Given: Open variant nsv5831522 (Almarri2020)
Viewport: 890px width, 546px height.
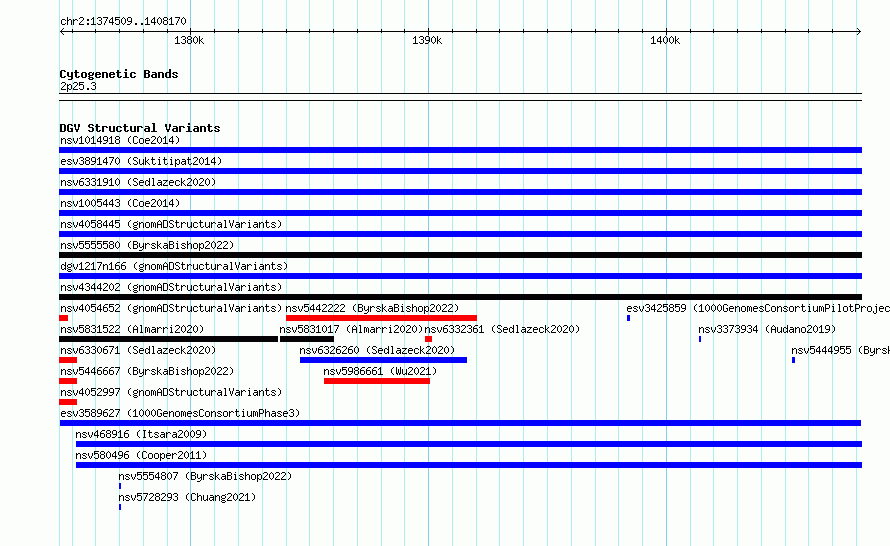Looking at the screenshot, I should [132, 329].
